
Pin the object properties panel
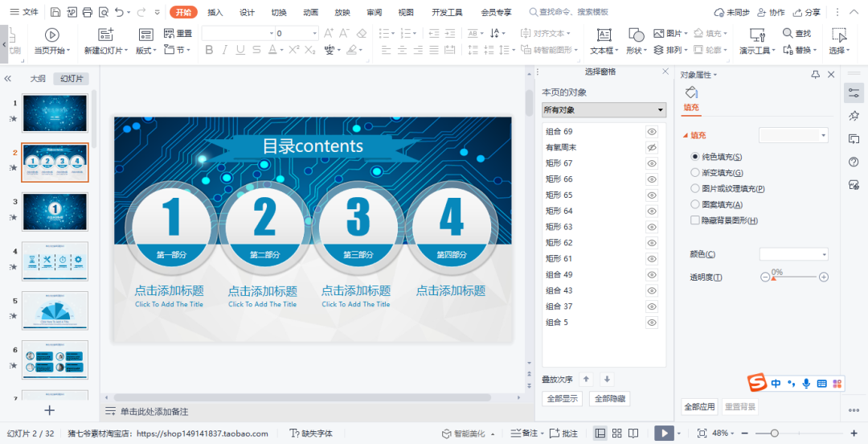(x=816, y=74)
